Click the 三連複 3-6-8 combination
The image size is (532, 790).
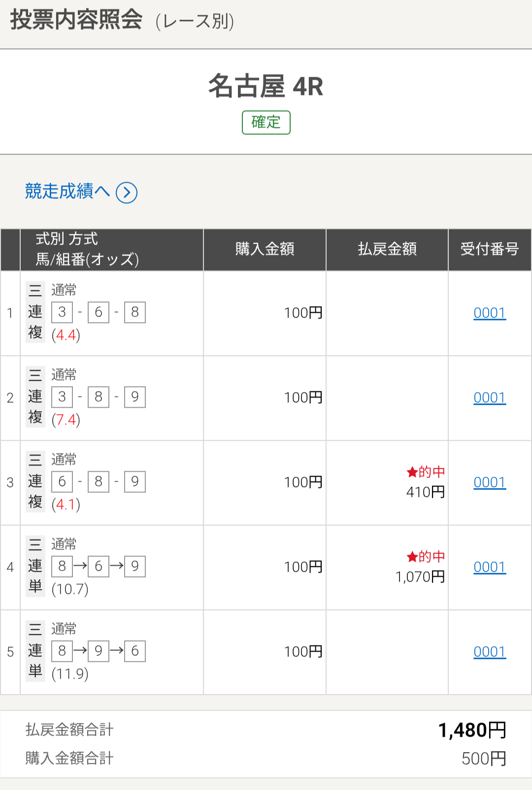point(99,312)
